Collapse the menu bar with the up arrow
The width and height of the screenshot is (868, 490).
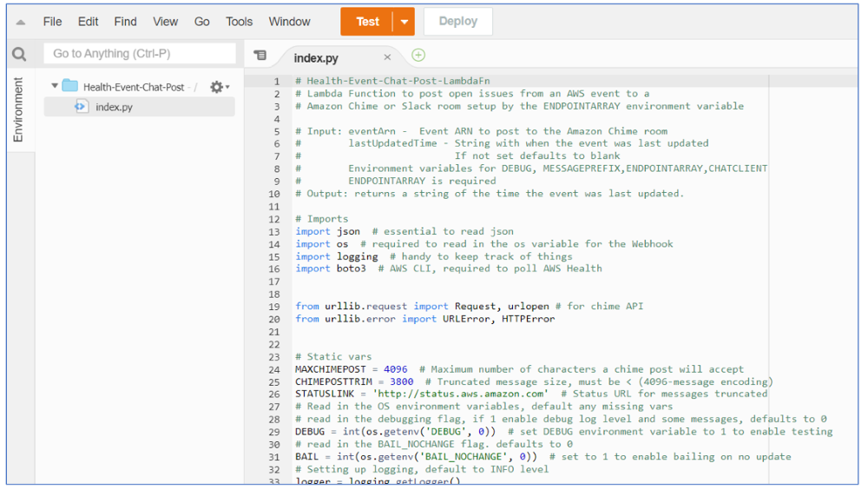20,22
